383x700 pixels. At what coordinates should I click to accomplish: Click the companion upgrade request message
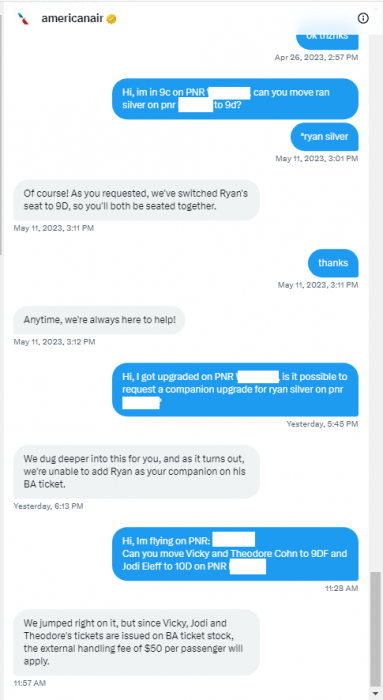(235, 389)
